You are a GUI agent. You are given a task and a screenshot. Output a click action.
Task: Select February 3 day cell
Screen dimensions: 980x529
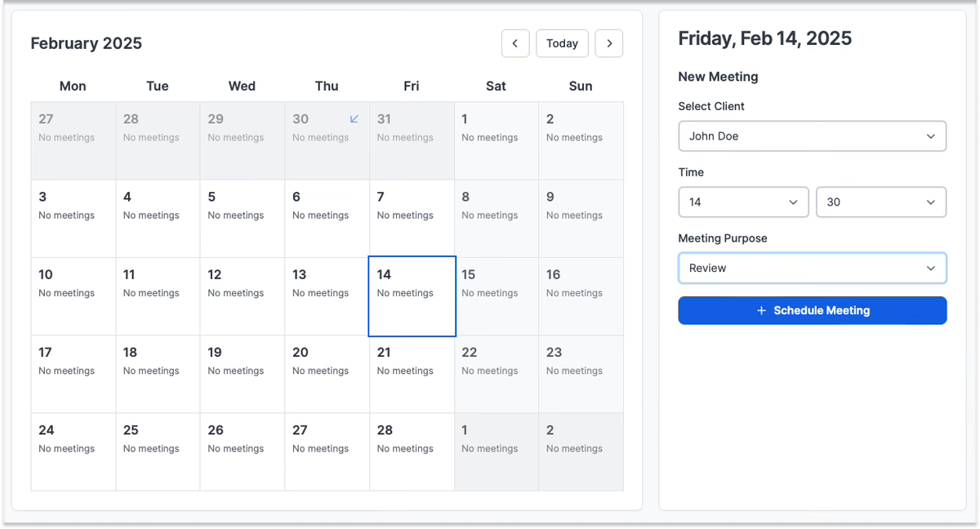pyautogui.click(x=73, y=219)
